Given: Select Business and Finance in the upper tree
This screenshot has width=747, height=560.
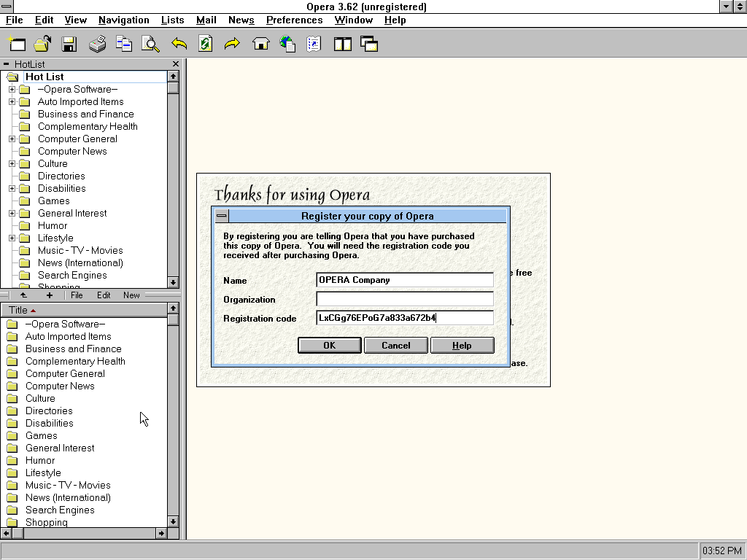Looking at the screenshot, I should click(x=86, y=114).
